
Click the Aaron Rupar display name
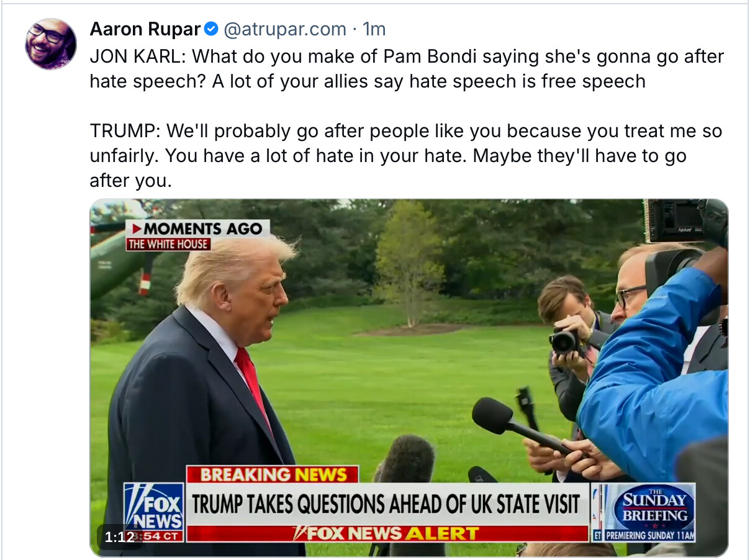[145, 29]
